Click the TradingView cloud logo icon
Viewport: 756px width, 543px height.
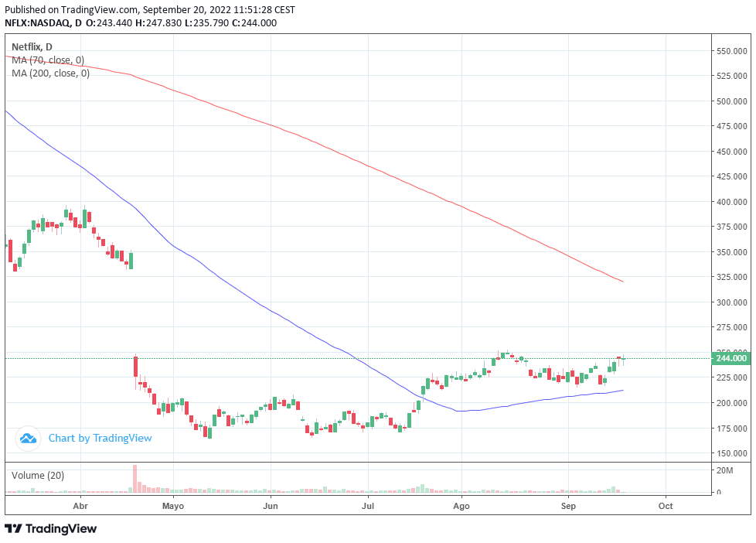(28, 439)
